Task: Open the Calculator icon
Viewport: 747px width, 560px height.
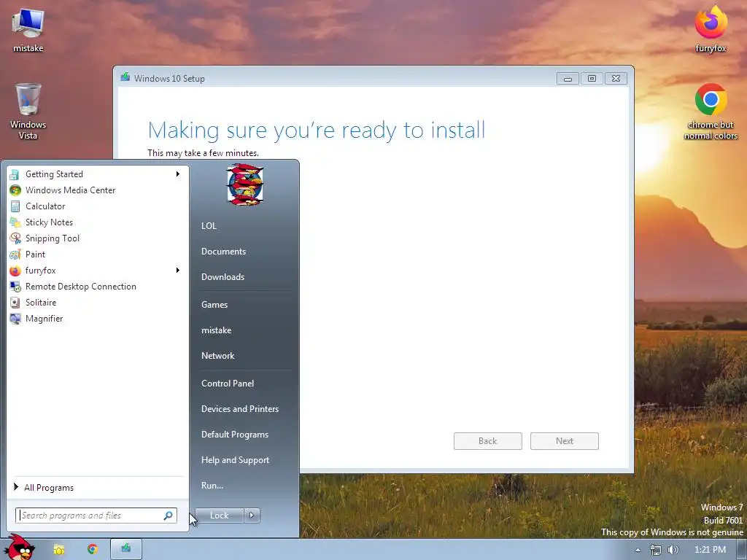Action: (15, 206)
